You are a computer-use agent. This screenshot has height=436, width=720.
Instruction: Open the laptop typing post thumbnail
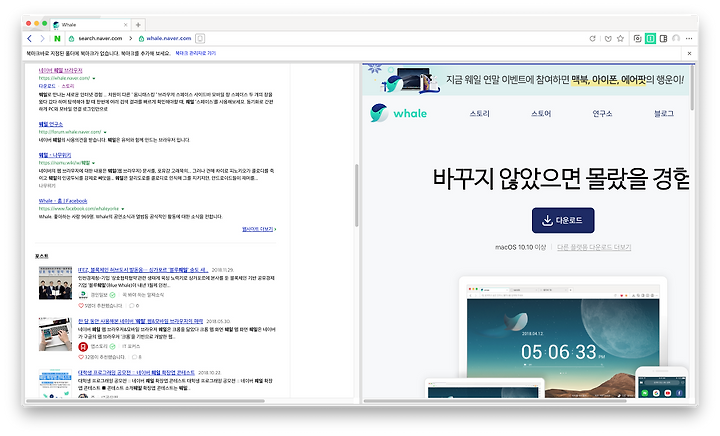55,334
